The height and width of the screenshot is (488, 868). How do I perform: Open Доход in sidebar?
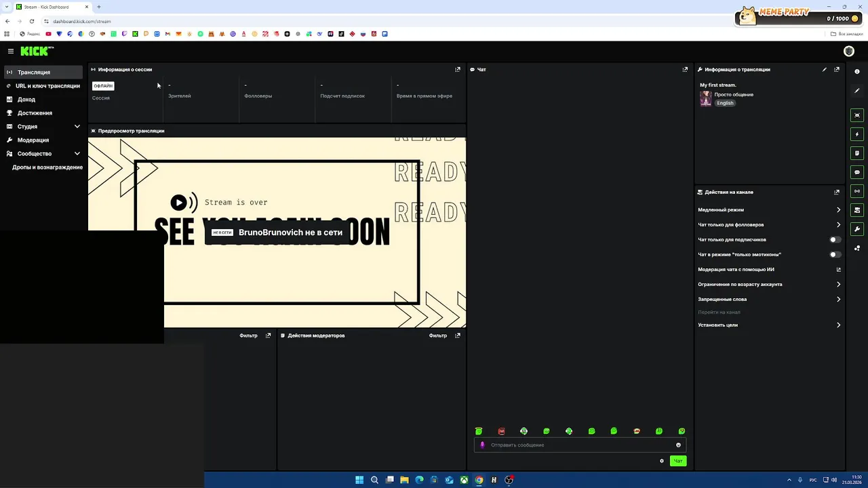pyautogui.click(x=43, y=100)
